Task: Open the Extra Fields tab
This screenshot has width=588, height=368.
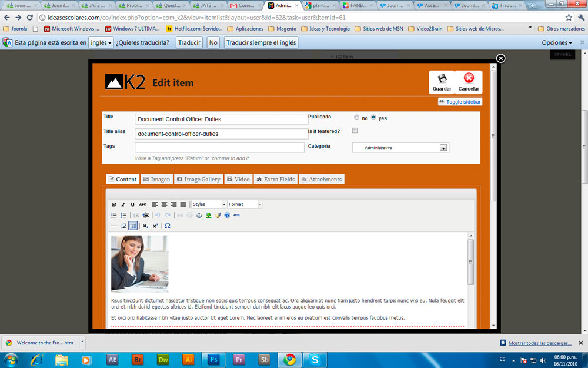Action: (x=276, y=179)
